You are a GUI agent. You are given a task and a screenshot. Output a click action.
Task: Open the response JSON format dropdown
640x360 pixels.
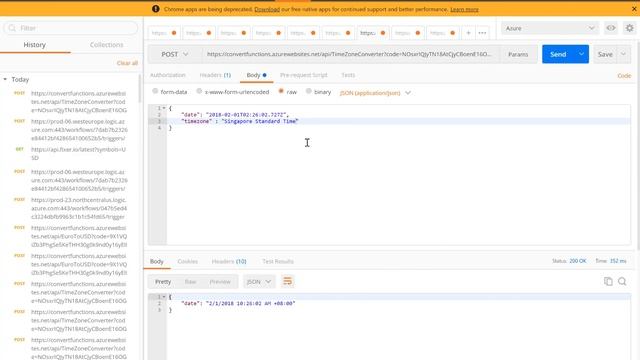(259, 282)
